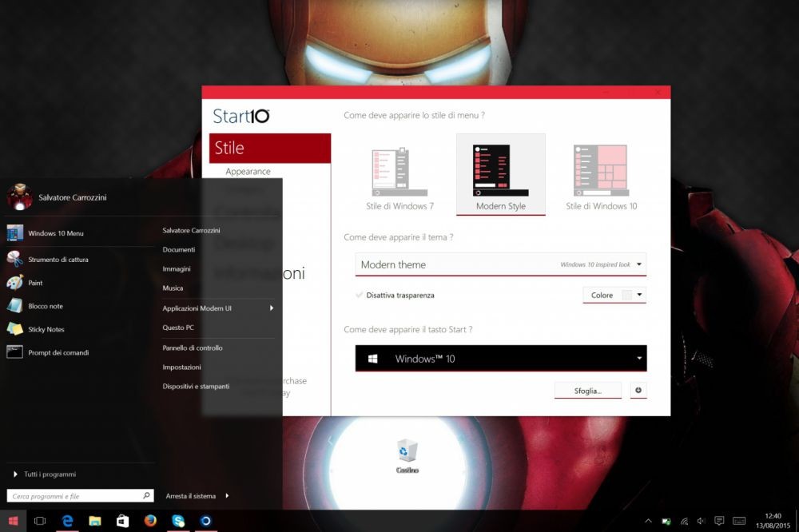Open Impostazioni from start menu
The image size is (799, 532).
point(181,367)
